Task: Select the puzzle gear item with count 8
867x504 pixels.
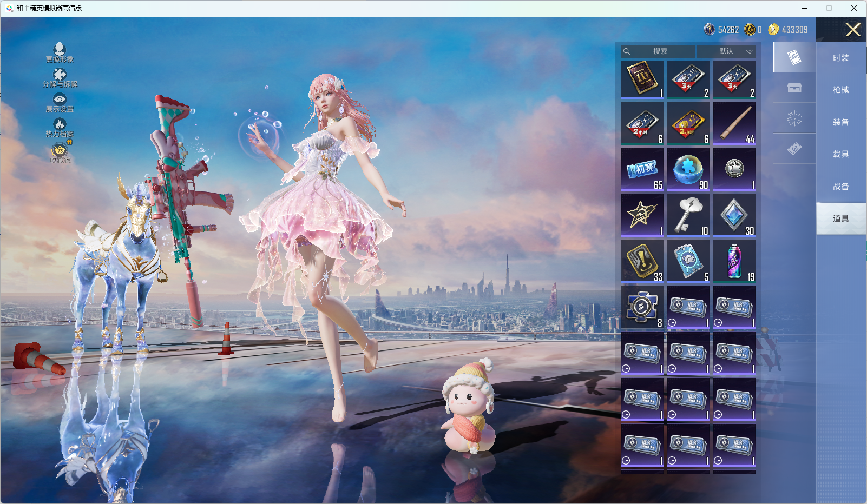Action: click(642, 308)
